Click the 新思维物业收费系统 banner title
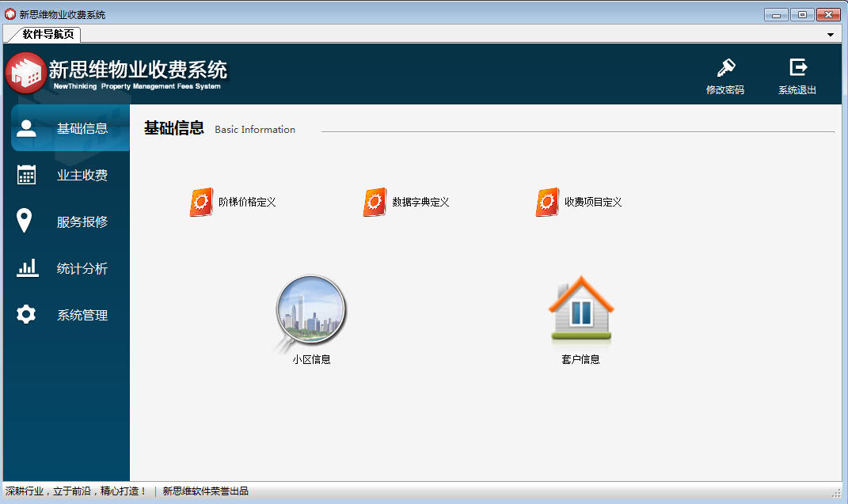Image resolution: width=848 pixels, height=504 pixels. point(138,70)
